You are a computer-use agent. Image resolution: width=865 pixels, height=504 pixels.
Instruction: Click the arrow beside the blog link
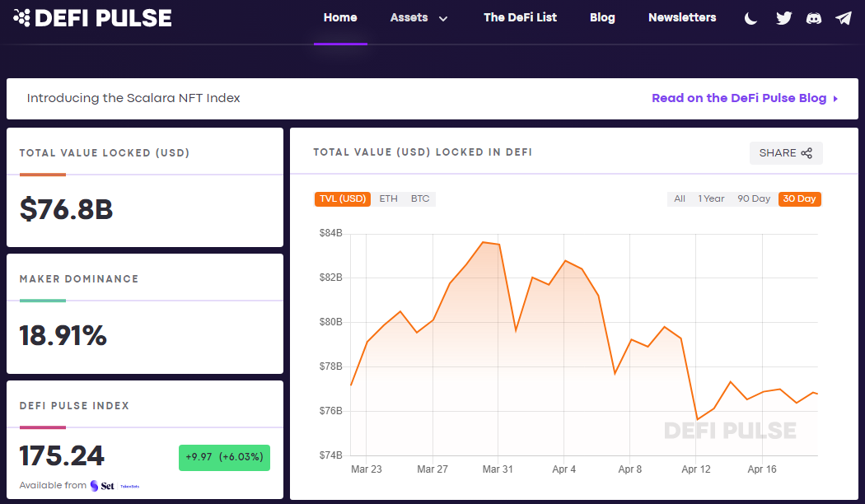tap(836, 99)
